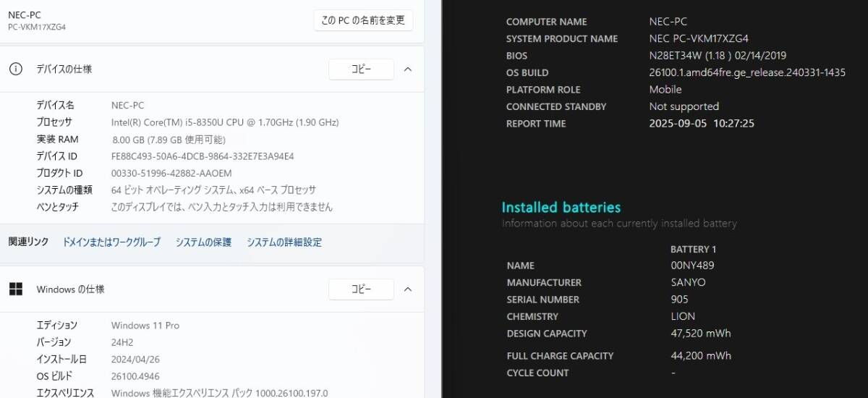Click the battery name 00NY489
This screenshot has width=868, height=398.
pyautogui.click(x=692, y=266)
